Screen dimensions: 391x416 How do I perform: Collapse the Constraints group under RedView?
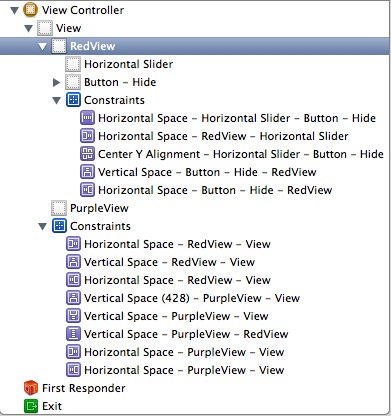57,100
